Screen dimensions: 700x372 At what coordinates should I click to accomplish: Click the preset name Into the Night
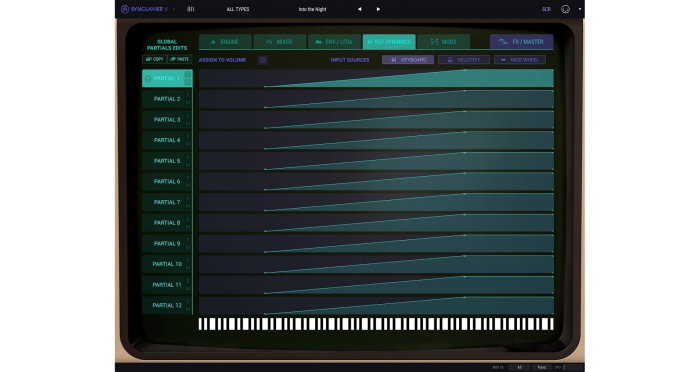[x=312, y=9]
